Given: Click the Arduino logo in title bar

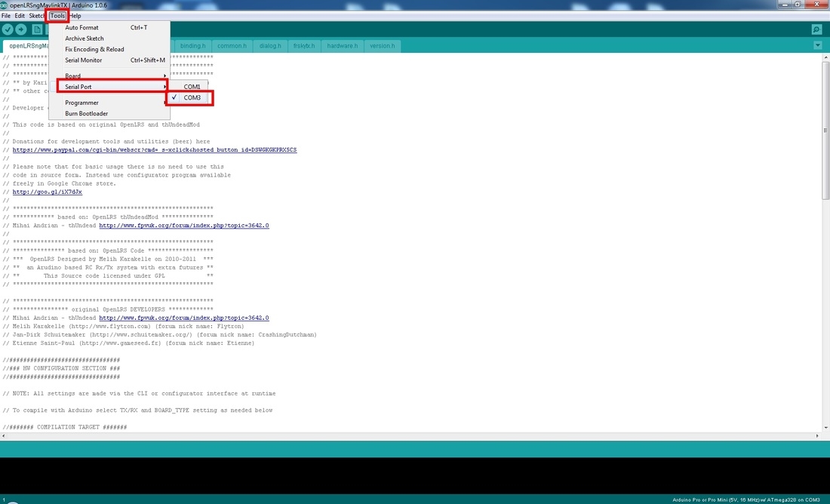Looking at the screenshot, I should [x=5, y=5].
